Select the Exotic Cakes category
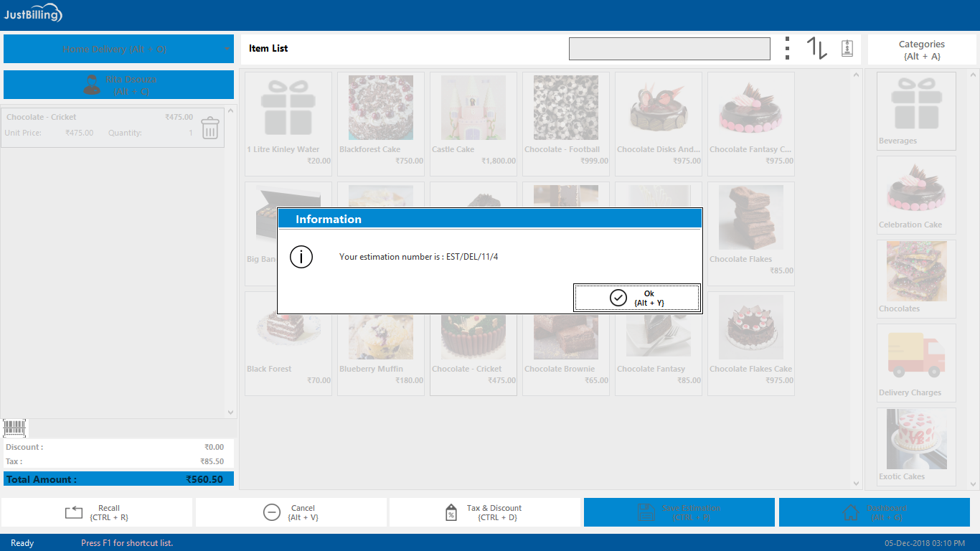Viewport: 980px width, 551px height. [916, 446]
